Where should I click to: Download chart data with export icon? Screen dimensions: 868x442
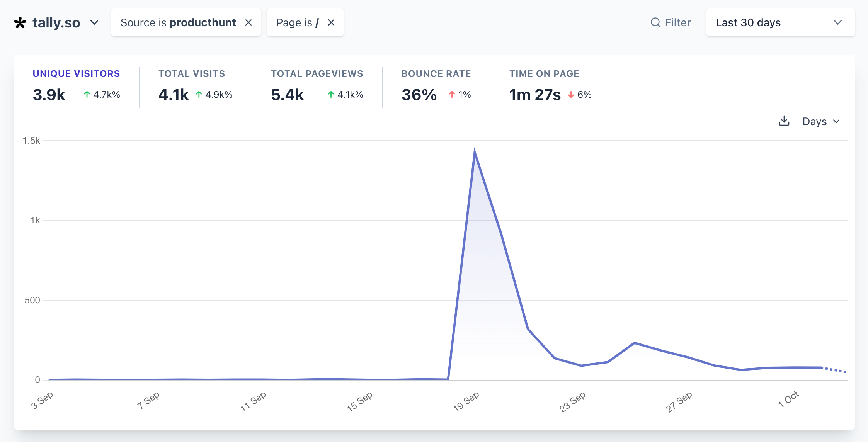click(784, 121)
